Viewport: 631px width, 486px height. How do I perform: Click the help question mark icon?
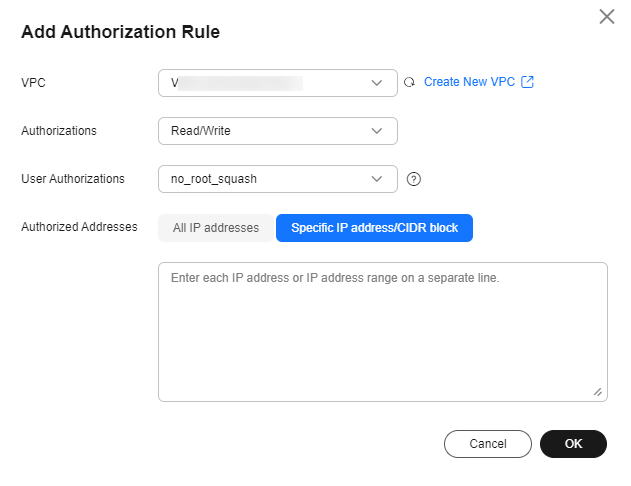[414, 179]
